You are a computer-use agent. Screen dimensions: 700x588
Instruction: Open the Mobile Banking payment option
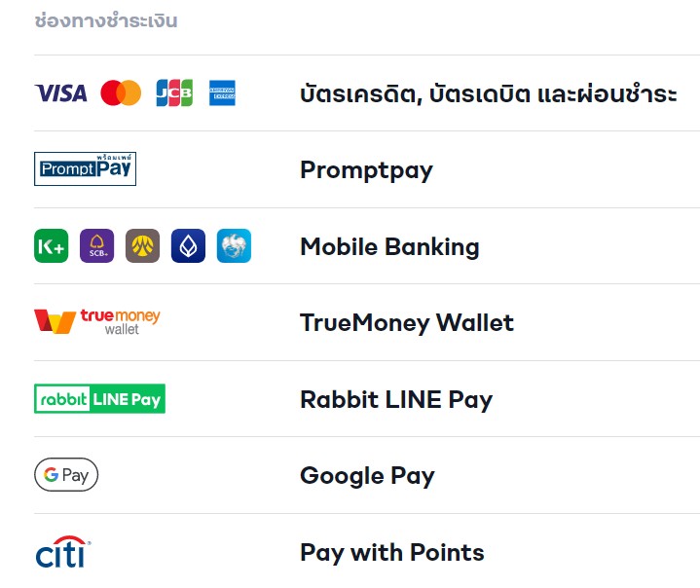coord(389,246)
